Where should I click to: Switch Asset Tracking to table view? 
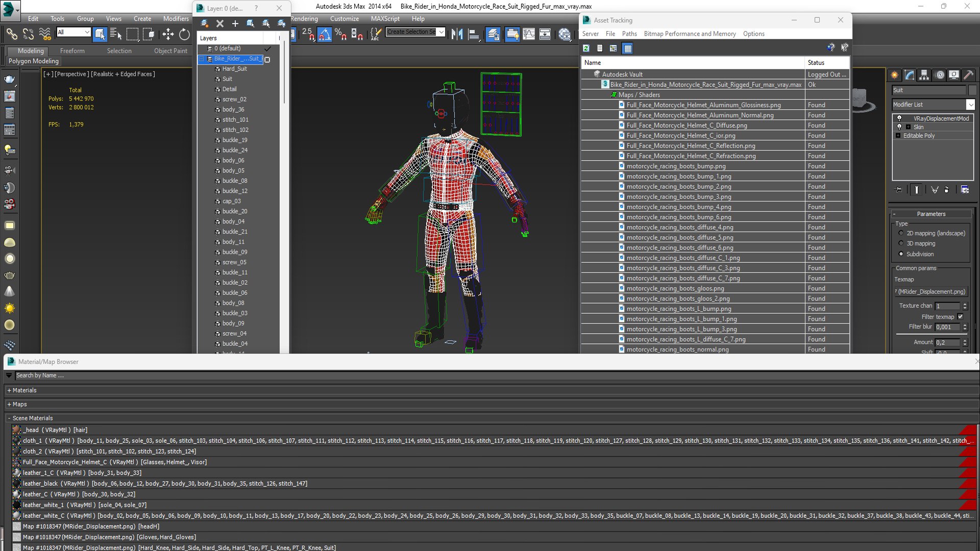[x=628, y=48]
